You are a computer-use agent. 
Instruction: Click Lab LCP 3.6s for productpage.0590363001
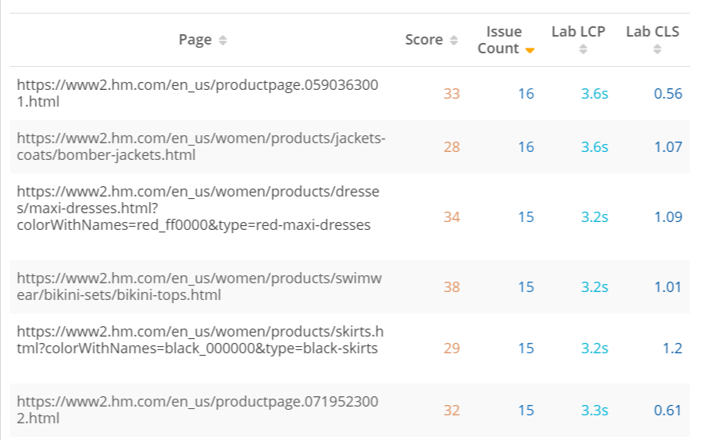tap(595, 94)
